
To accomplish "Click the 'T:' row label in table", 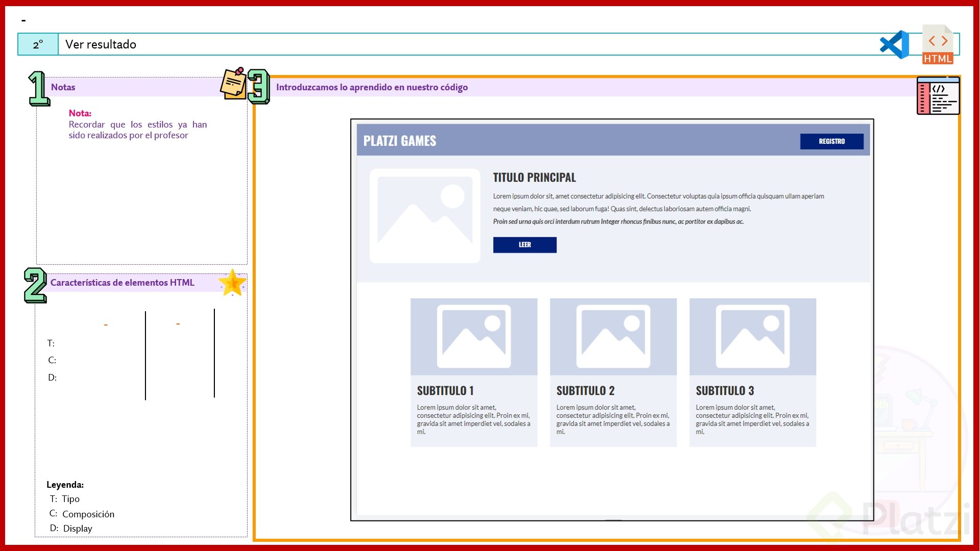I will [51, 343].
